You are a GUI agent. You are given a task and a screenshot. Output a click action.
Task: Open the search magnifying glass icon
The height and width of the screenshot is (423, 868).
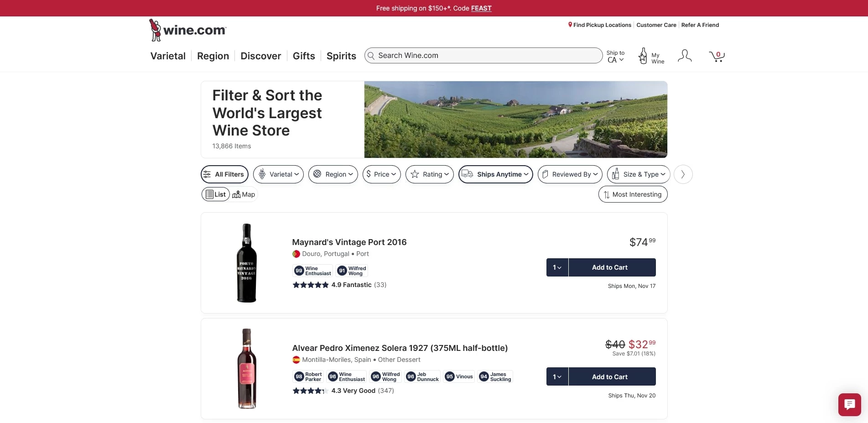point(371,56)
